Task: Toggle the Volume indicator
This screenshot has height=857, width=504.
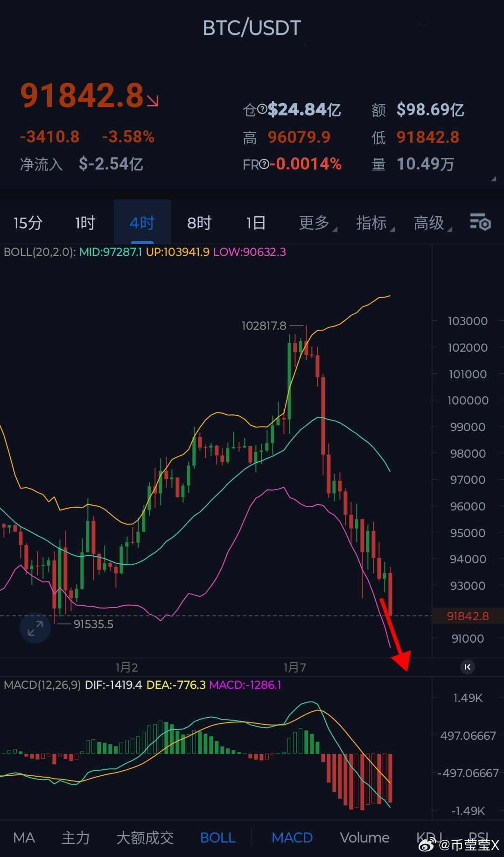Action: (364, 837)
